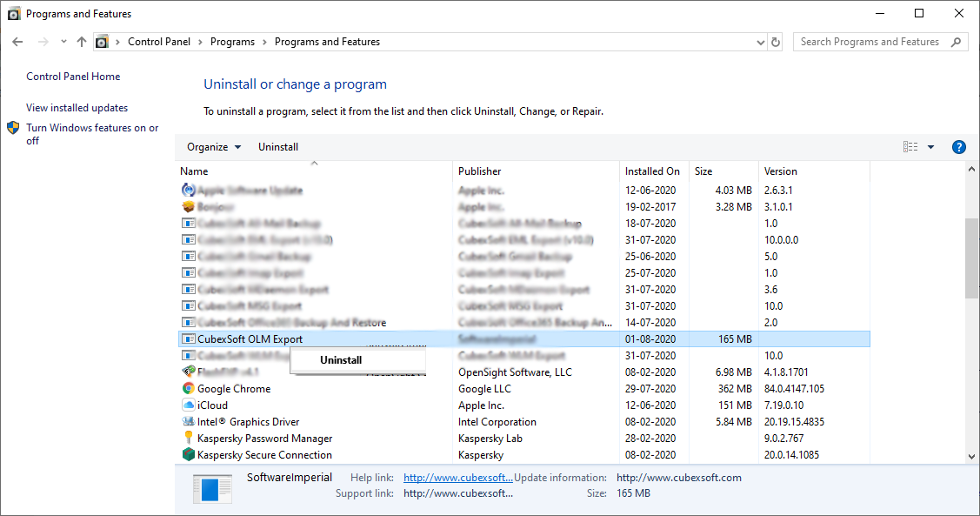This screenshot has width=980, height=516.
Task: Sort the list by Installed On column
Action: point(652,171)
